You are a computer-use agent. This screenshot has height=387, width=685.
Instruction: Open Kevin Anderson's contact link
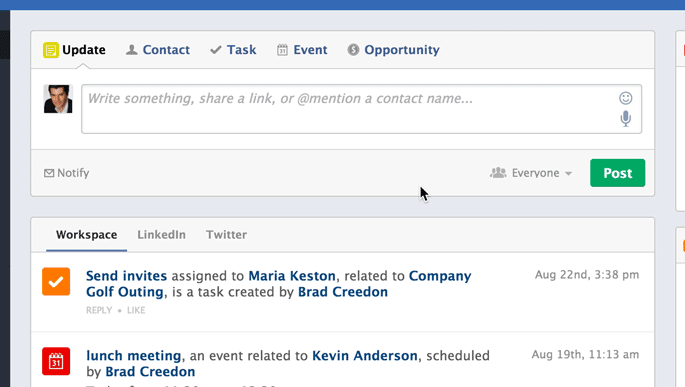click(365, 356)
